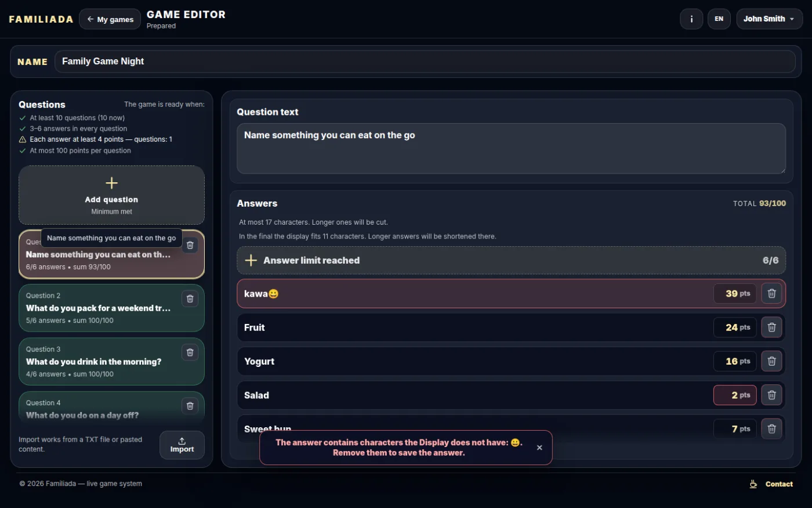Image resolution: width=812 pixels, height=508 pixels.
Task: Click into the Question text box
Action: click(511, 148)
